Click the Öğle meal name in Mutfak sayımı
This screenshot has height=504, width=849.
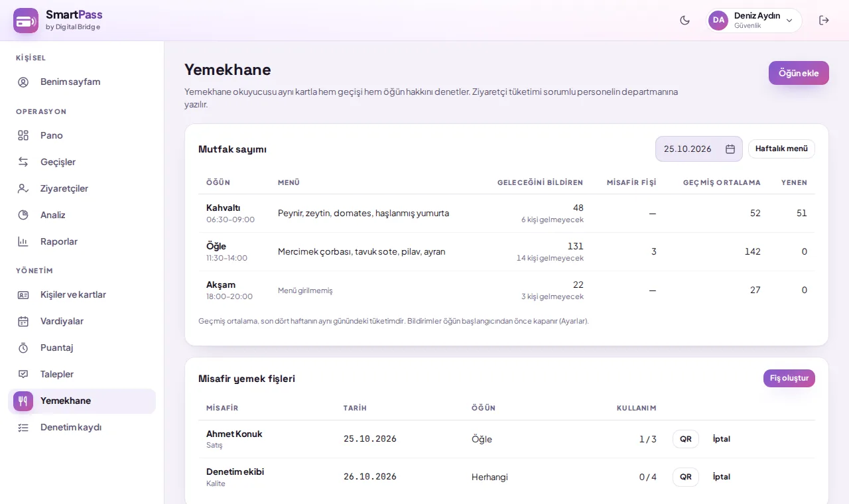216,246
